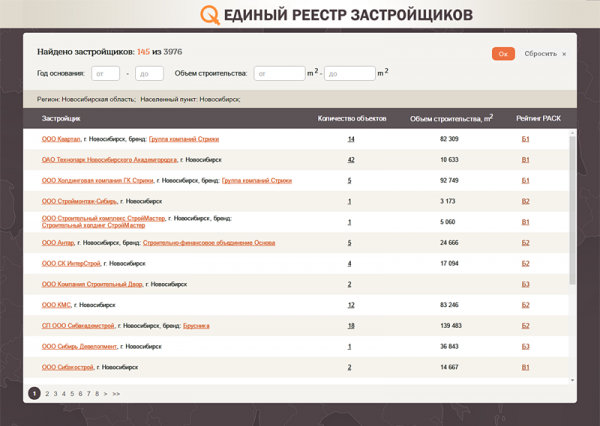The height and width of the screenshot is (426, 600).
Task: Select volume value 82 309
Action: 449,139
